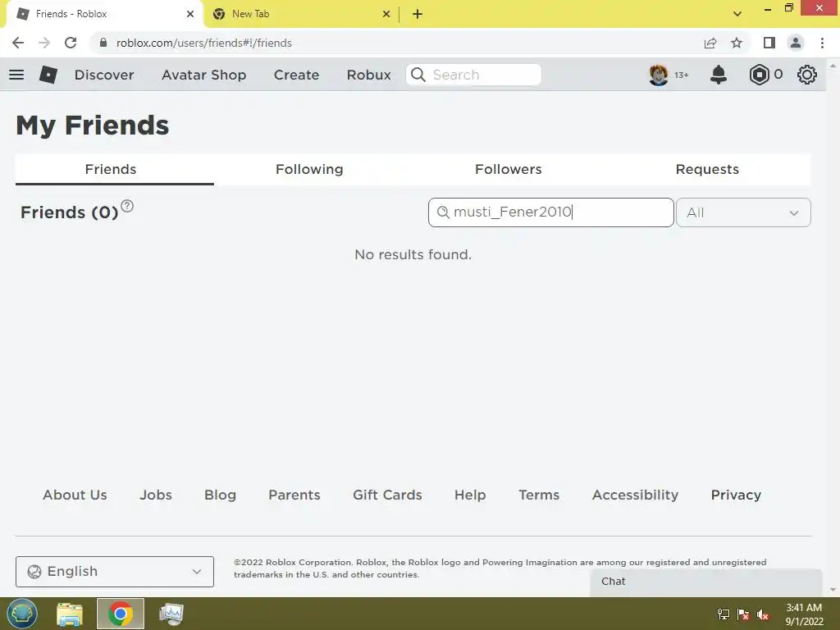
Task: Expand the All friends filter dropdown
Action: click(x=743, y=212)
